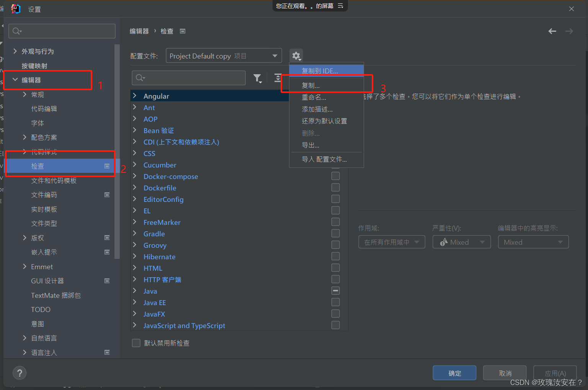Screen dimensions: 588x390
Task: Open the 在所有作用域中 scope dropdown
Action: (392, 242)
